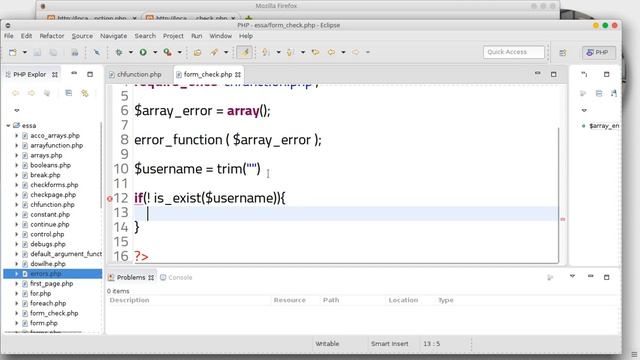The height and width of the screenshot is (360, 640).
Task: Open the New file dropdown arrow
Action: 24,52
